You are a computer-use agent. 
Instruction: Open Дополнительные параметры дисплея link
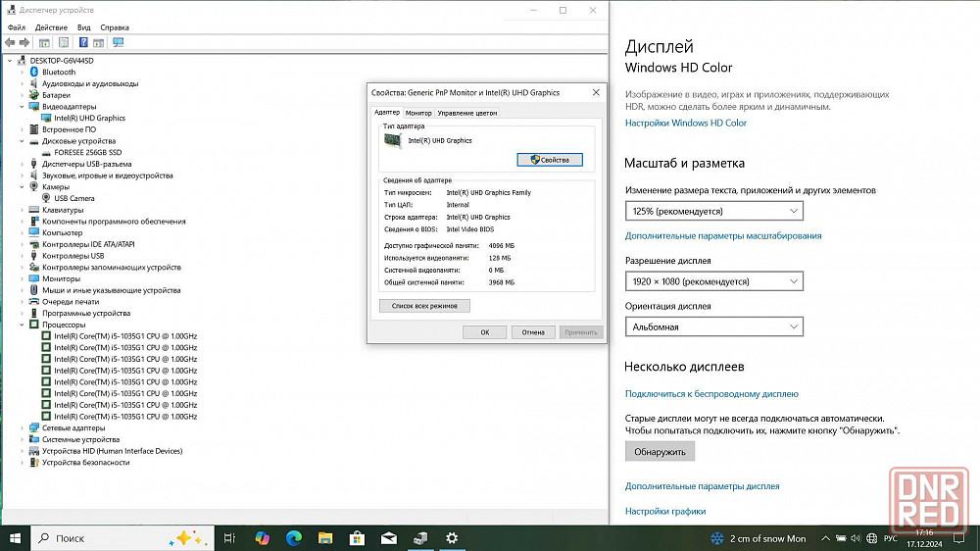702,486
